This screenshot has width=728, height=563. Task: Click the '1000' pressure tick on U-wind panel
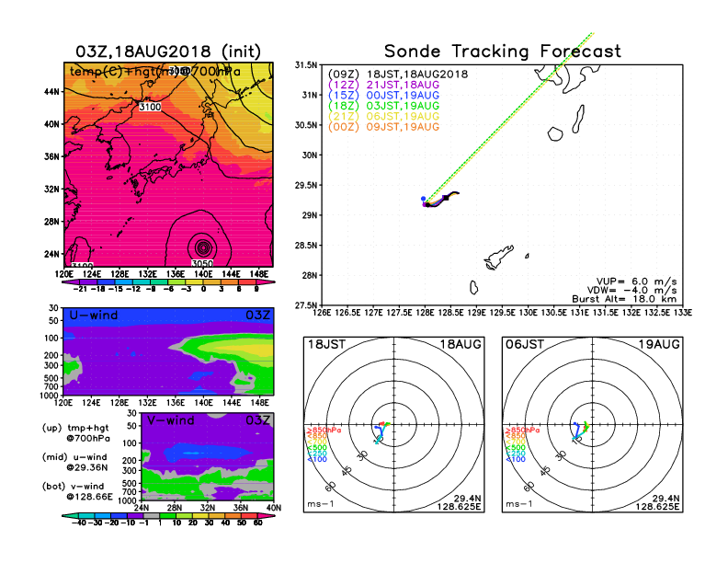pos(50,396)
